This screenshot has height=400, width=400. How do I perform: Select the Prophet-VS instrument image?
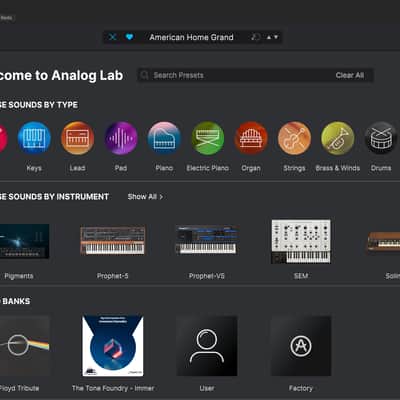[207, 240]
